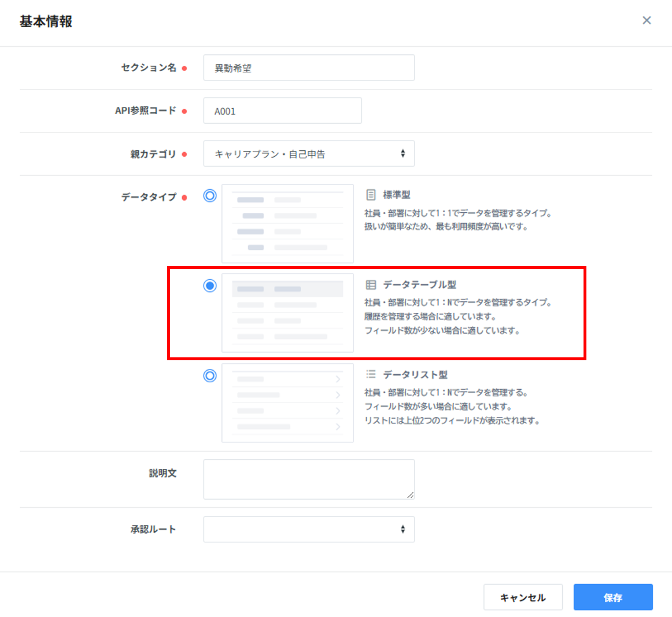Select the 標準型 radio button

pyautogui.click(x=210, y=196)
